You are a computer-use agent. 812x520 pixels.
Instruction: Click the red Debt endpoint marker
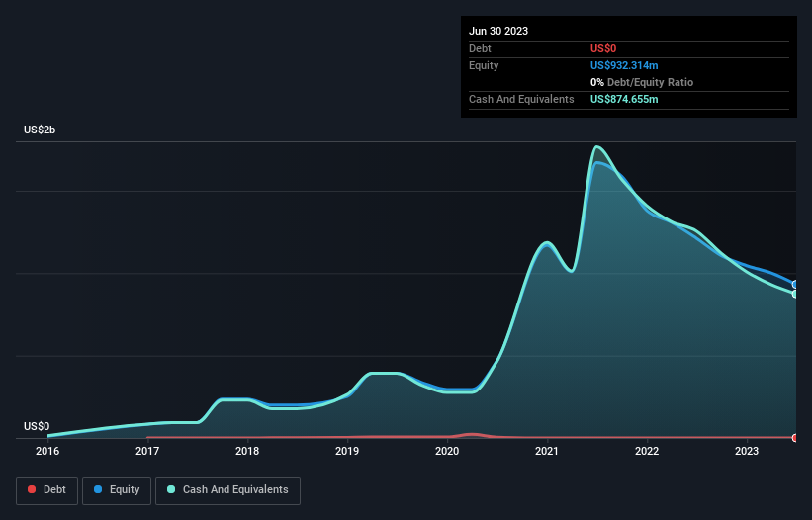pyautogui.click(x=795, y=438)
